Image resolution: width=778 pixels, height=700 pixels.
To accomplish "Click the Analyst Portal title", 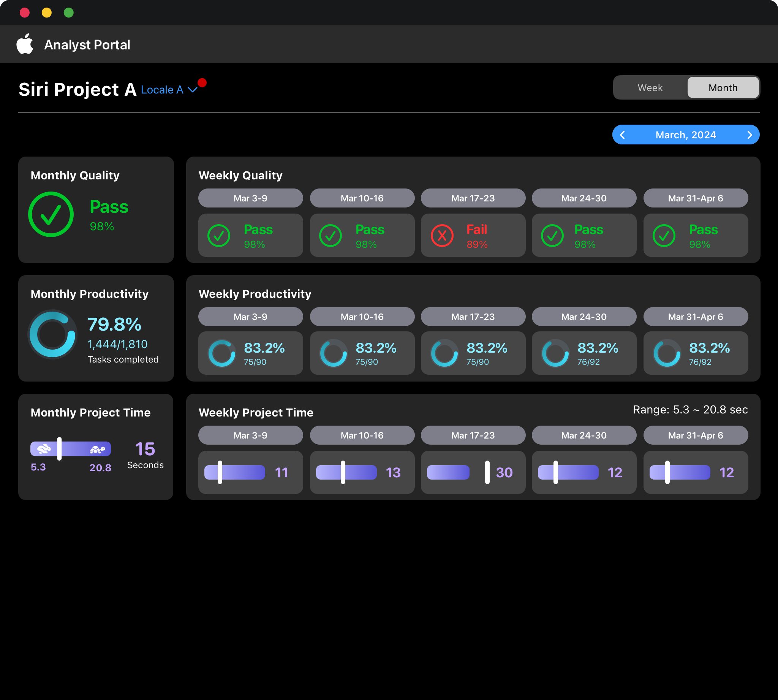I will (x=87, y=44).
